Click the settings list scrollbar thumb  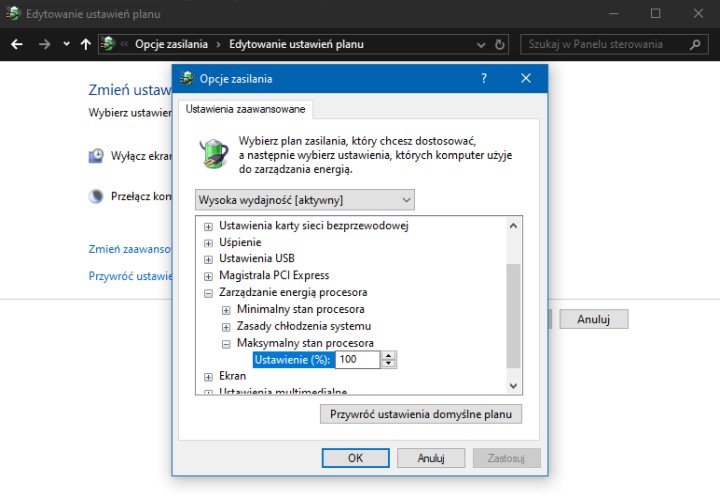[514, 315]
